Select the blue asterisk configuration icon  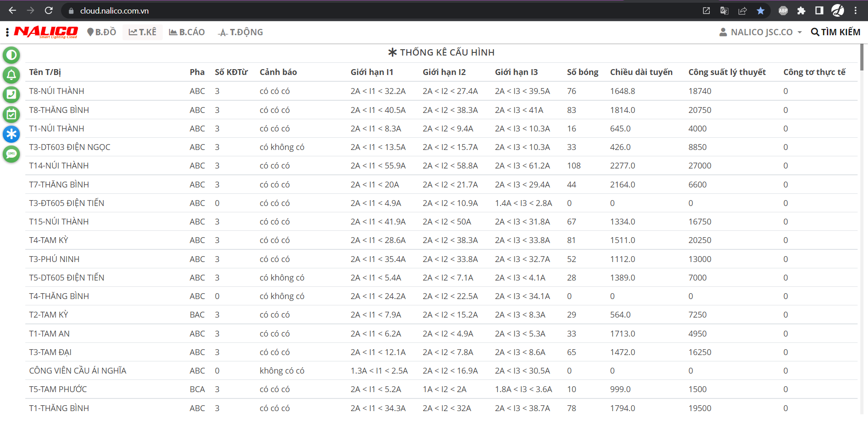point(11,134)
